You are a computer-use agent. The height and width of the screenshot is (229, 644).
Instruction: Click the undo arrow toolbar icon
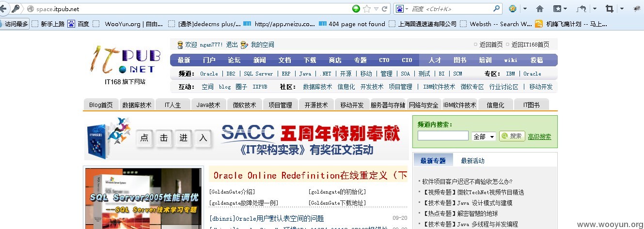(x=581, y=9)
